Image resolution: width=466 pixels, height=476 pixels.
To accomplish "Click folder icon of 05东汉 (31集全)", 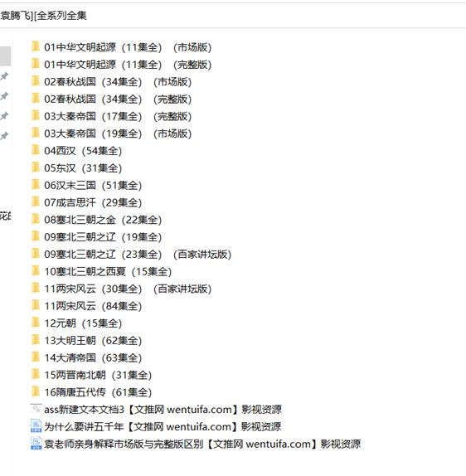I will [x=36, y=168].
